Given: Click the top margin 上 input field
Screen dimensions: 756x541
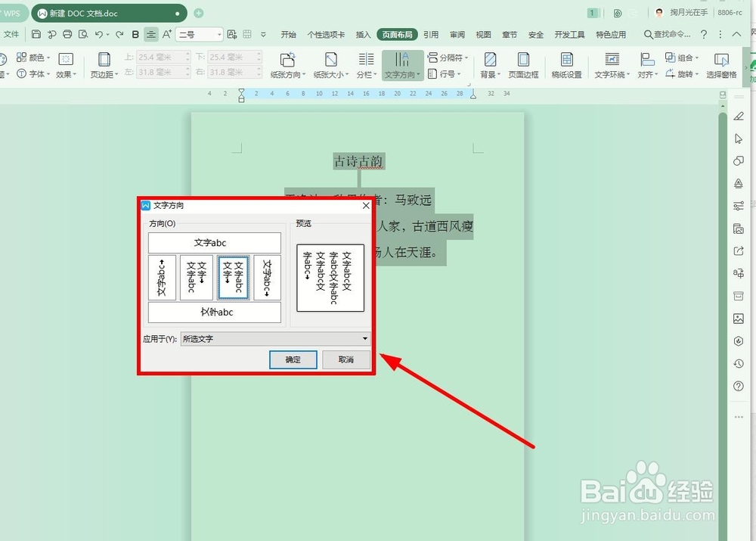Looking at the screenshot, I should pyautogui.click(x=163, y=57).
